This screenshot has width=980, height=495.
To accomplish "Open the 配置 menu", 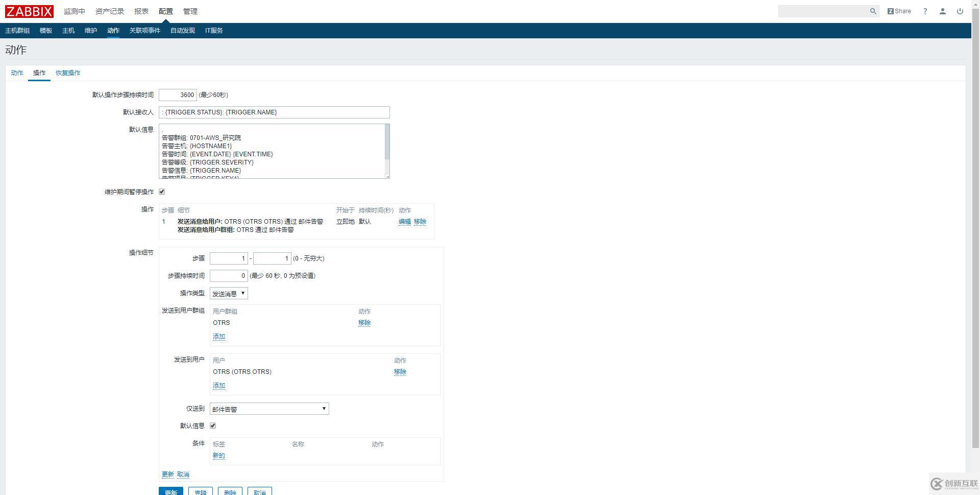I will 166,11.
